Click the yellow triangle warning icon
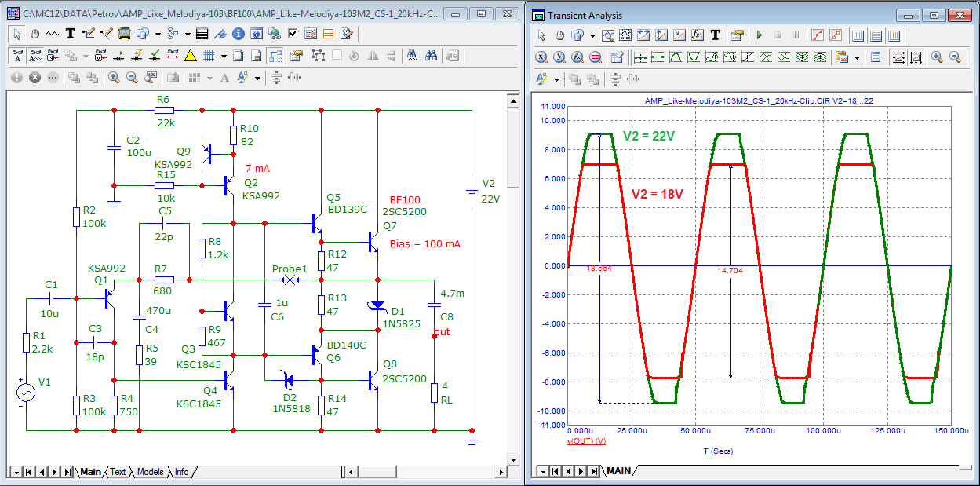 coord(190,56)
